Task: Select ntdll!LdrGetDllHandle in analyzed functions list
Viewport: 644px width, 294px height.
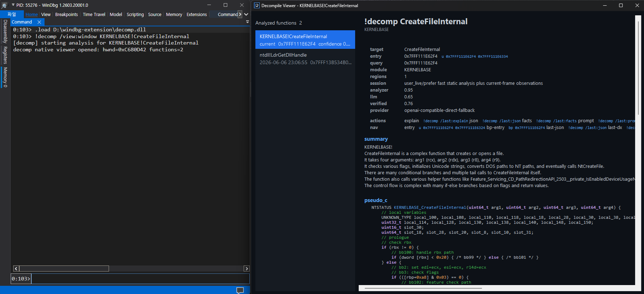Action: pos(305,58)
